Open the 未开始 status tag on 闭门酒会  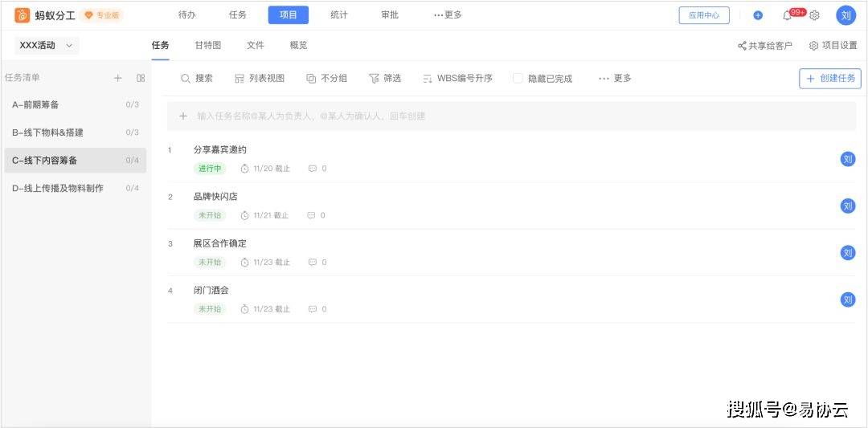tap(210, 310)
